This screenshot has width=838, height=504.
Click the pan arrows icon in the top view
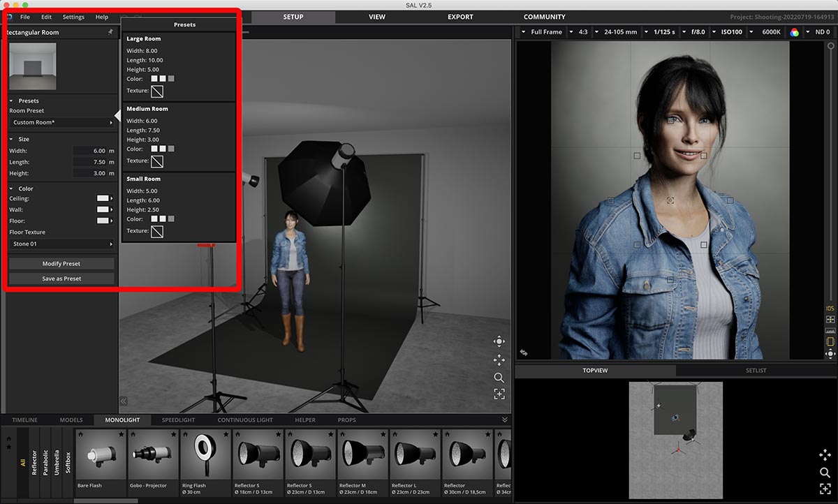tap(825, 455)
